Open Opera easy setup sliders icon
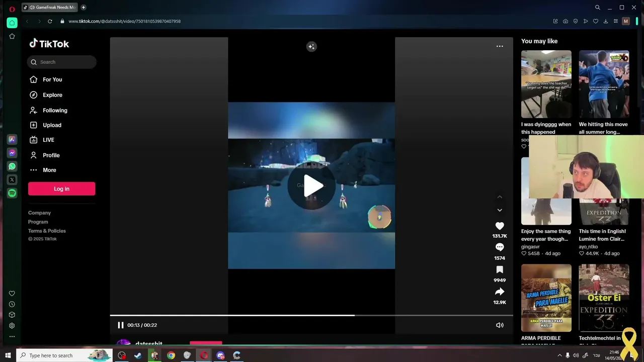 coord(616,21)
